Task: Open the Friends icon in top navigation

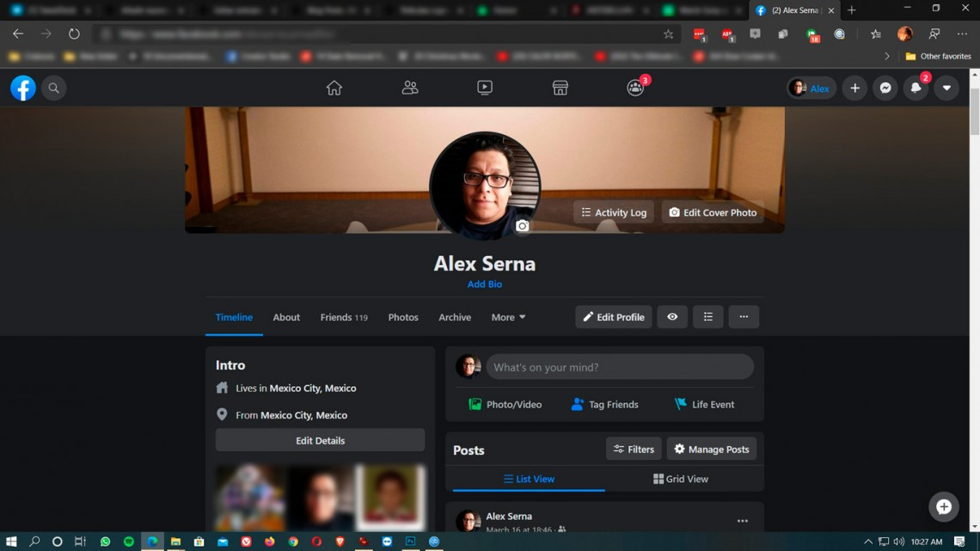Action: tap(409, 88)
